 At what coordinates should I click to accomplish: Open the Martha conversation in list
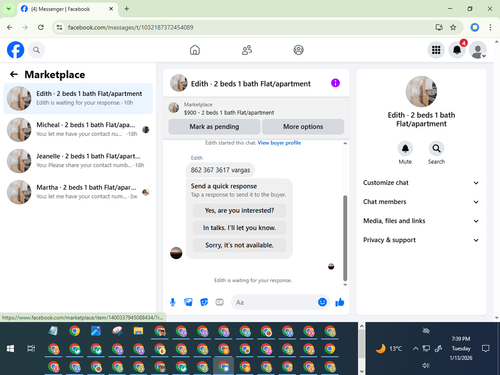(x=78, y=192)
